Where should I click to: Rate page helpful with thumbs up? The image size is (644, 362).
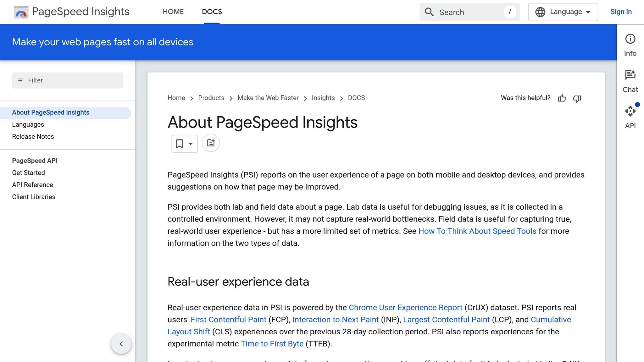pos(562,98)
